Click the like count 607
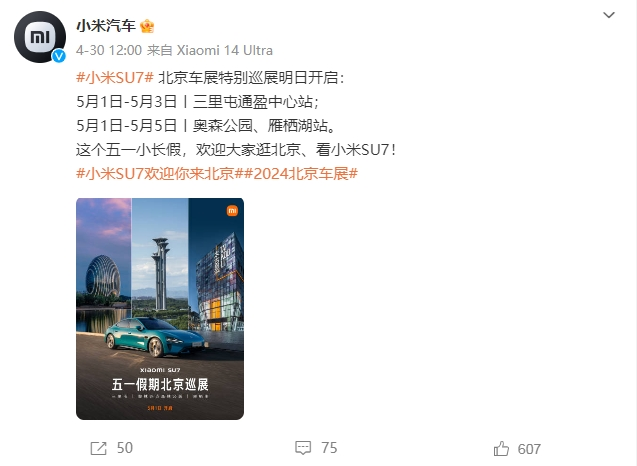The width and height of the screenshot is (637, 466). (x=529, y=449)
